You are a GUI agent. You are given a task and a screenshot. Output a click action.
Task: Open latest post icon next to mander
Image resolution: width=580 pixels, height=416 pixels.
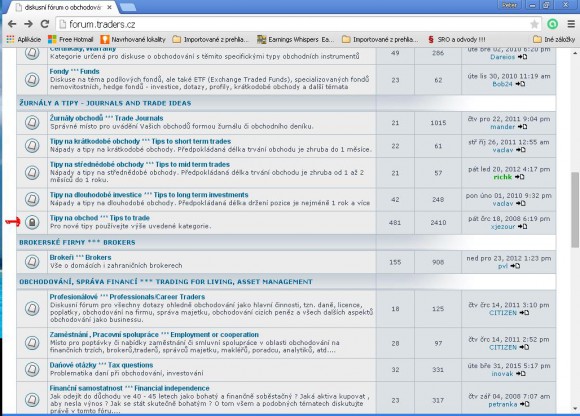tap(522, 127)
